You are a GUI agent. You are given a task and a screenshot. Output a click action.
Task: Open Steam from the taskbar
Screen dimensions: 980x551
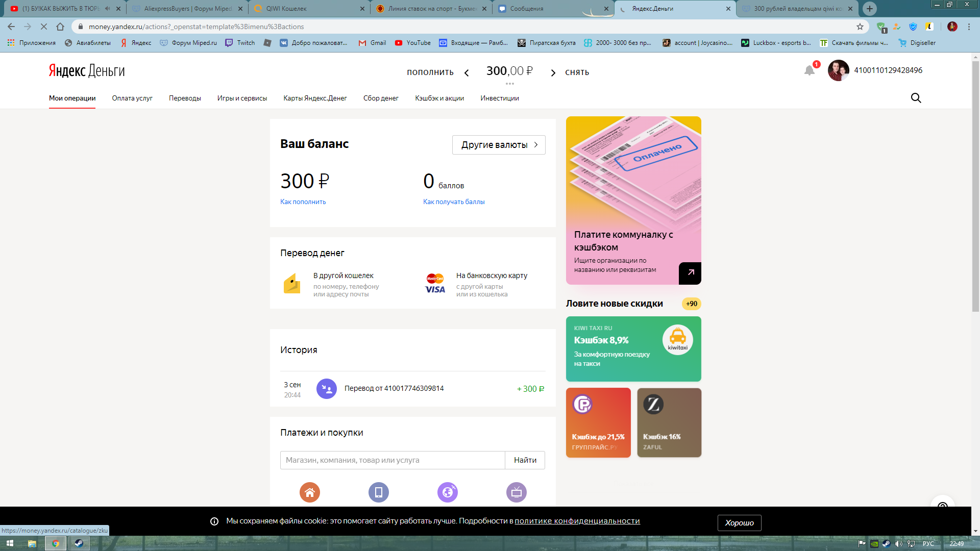coord(79,543)
